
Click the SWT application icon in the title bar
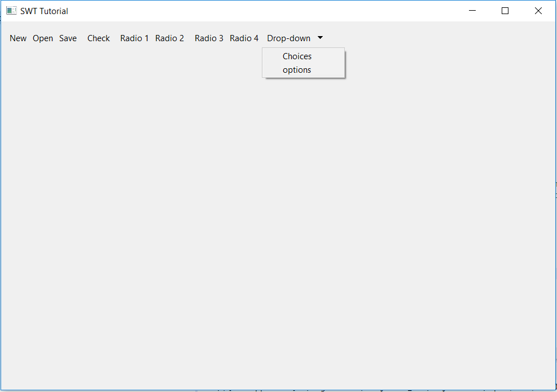[x=11, y=10]
